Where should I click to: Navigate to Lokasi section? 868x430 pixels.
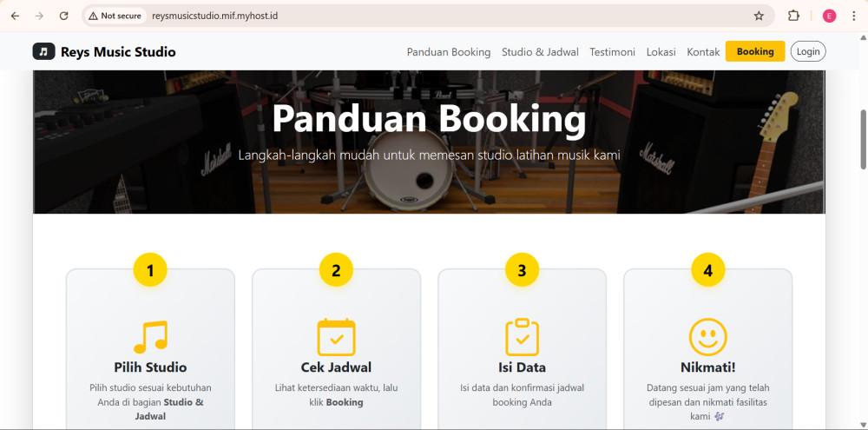pos(661,51)
